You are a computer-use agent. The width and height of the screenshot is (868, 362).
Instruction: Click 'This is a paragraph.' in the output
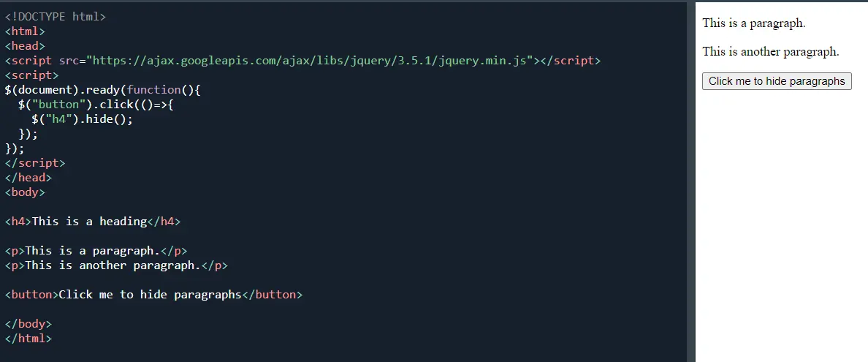753,23
